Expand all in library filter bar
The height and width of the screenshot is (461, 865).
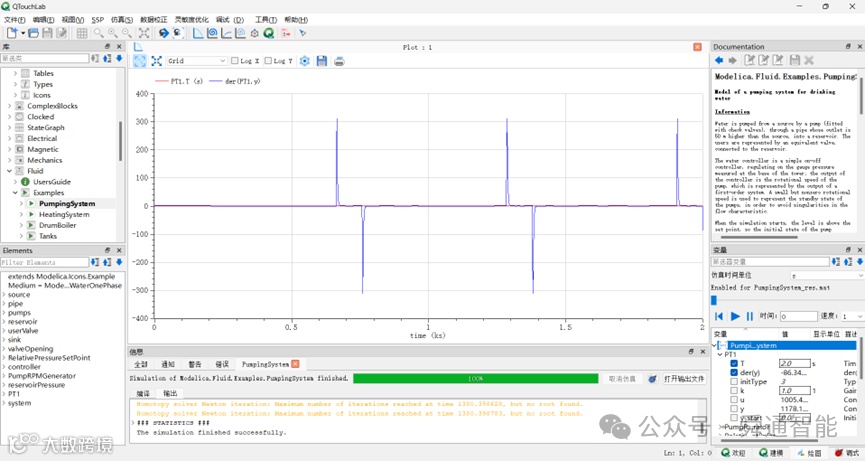95,58
